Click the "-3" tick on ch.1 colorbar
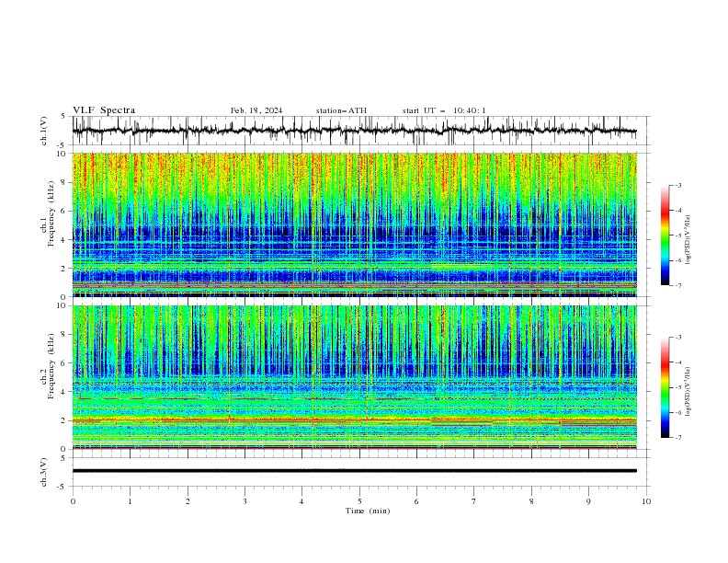The height and width of the screenshot is (563, 728). tap(678, 185)
